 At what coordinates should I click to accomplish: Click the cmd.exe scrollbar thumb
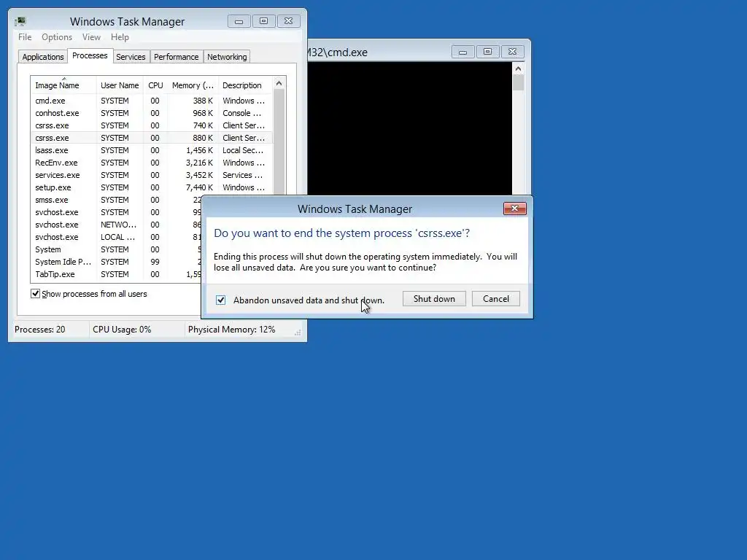[519, 83]
